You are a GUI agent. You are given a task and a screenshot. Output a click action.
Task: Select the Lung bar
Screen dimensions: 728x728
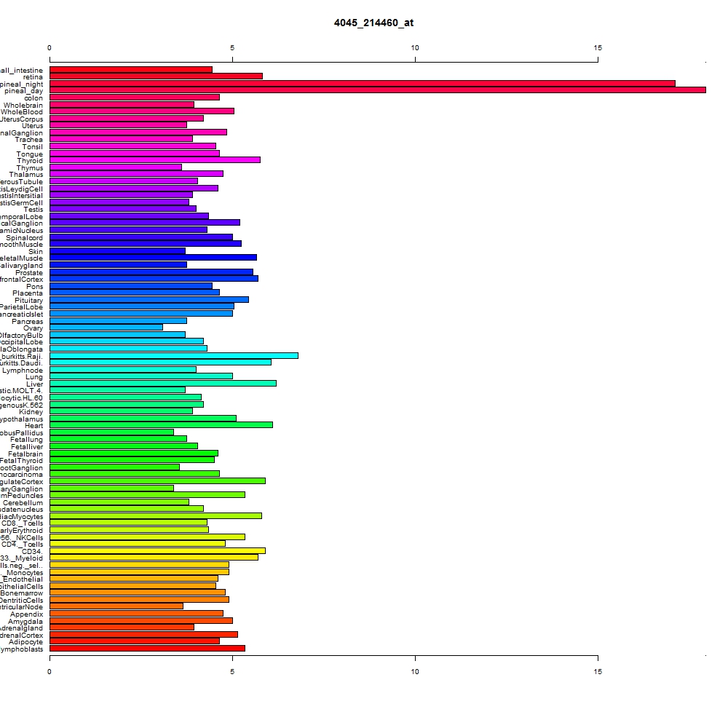click(141, 376)
